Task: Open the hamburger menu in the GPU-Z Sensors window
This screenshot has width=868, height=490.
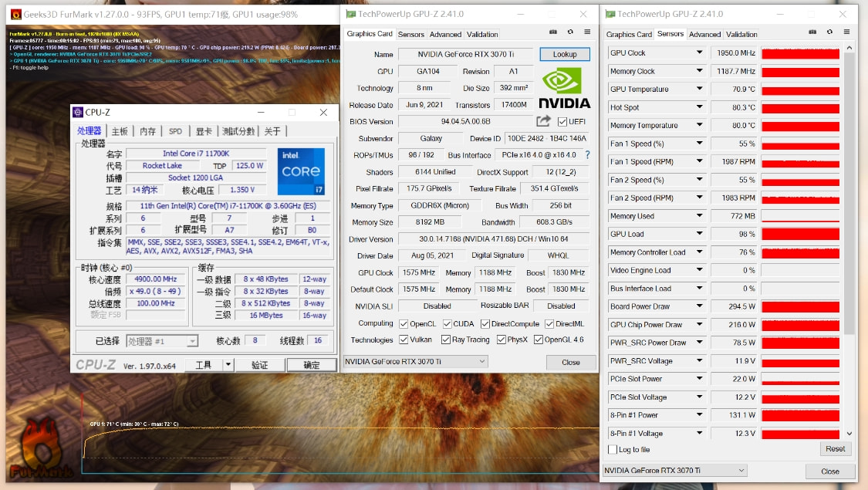Action: (846, 32)
